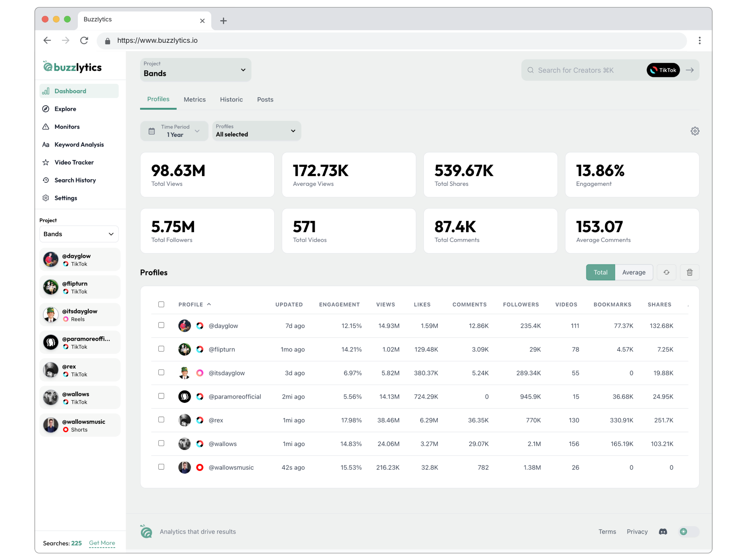Viewport: 747px width, 560px height.
Task: Click the PROFILE column sort arrow
Action: [209, 304]
